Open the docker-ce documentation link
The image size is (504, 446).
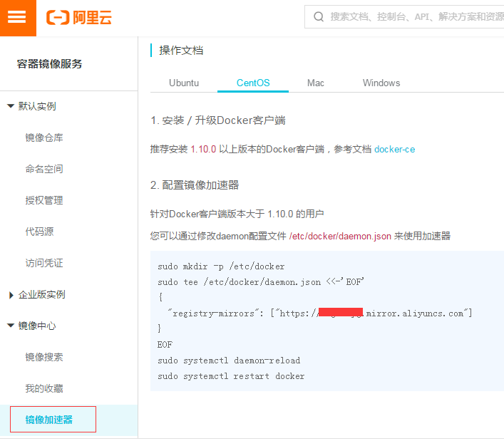coord(394,150)
